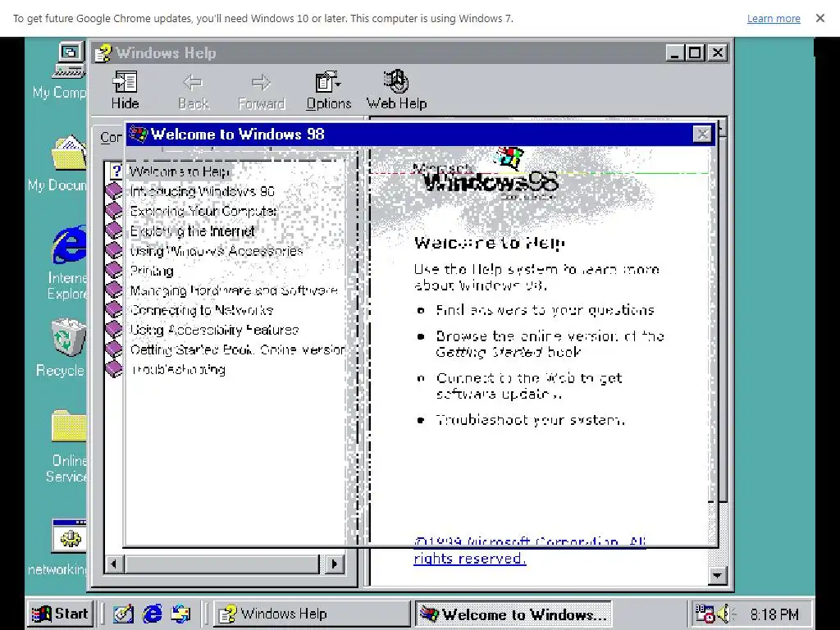The height and width of the screenshot is (630, 840).
Task: Select the Contents tab in Windows Help
Action: coord(111,138)
